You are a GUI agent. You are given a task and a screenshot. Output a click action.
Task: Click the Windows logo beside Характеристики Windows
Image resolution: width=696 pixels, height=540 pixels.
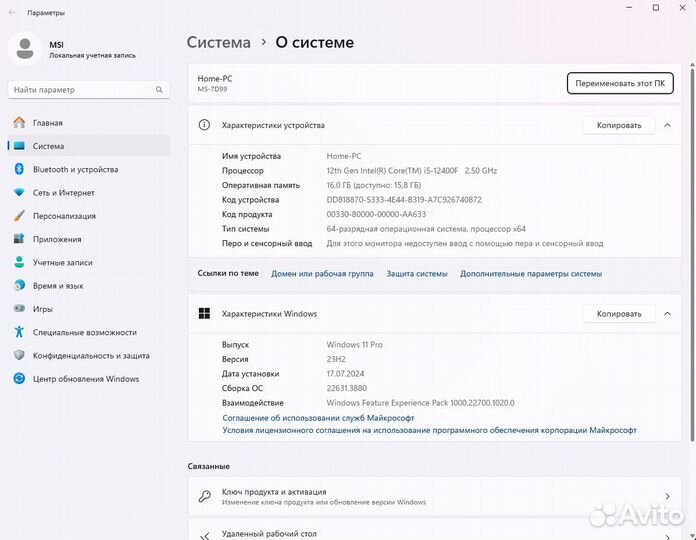pos(204,314)
